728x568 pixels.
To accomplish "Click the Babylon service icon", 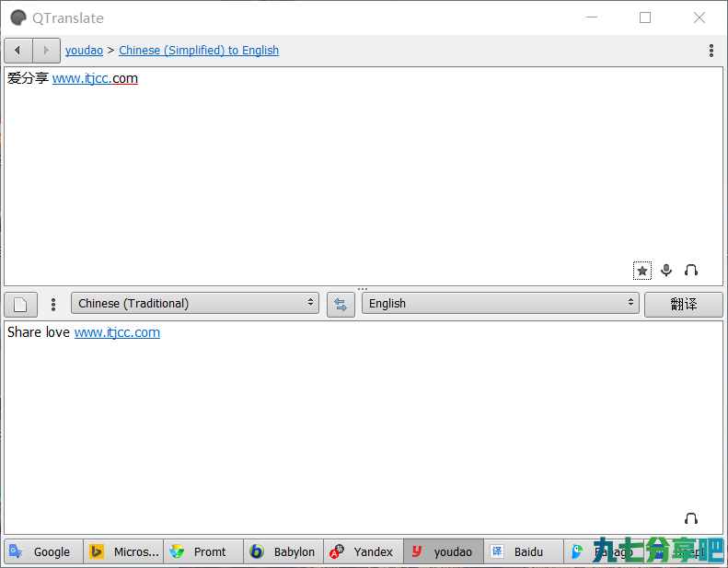I will pos(256,551).
